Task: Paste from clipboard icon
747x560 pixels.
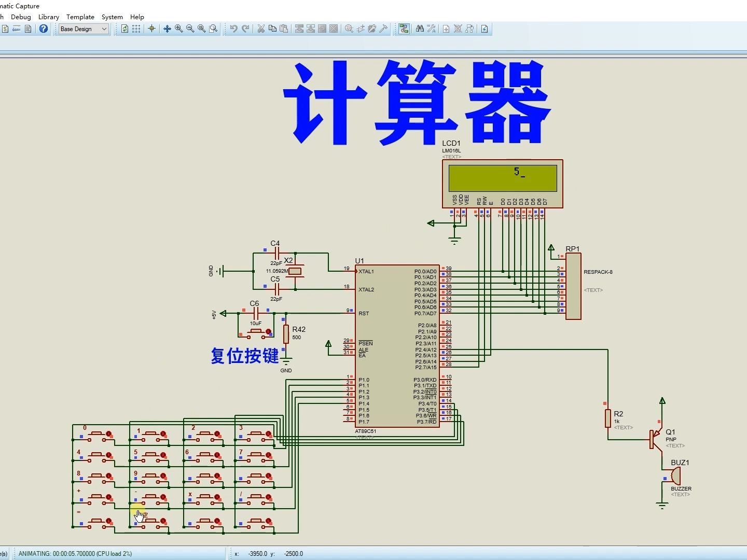Action: [x=284, y=29]
